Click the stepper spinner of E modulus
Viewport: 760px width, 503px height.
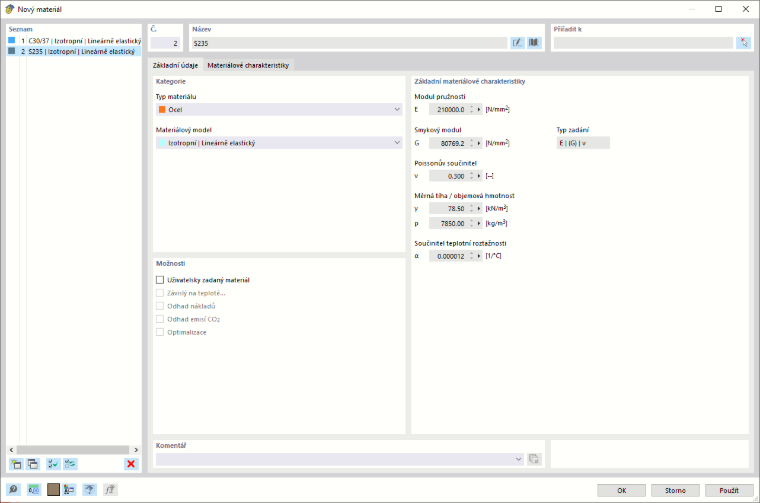pos(472,110)
